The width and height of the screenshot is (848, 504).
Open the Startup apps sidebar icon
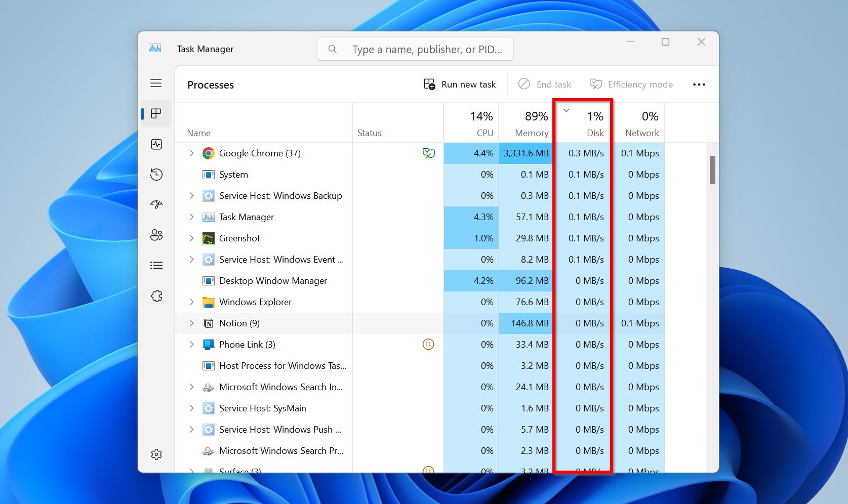[x=156, y=204]
